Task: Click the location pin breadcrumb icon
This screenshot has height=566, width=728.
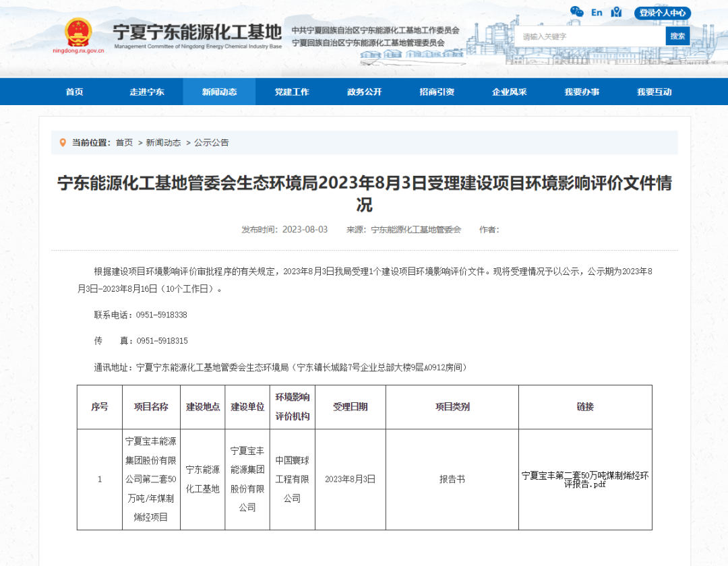Action: point(63,142)
